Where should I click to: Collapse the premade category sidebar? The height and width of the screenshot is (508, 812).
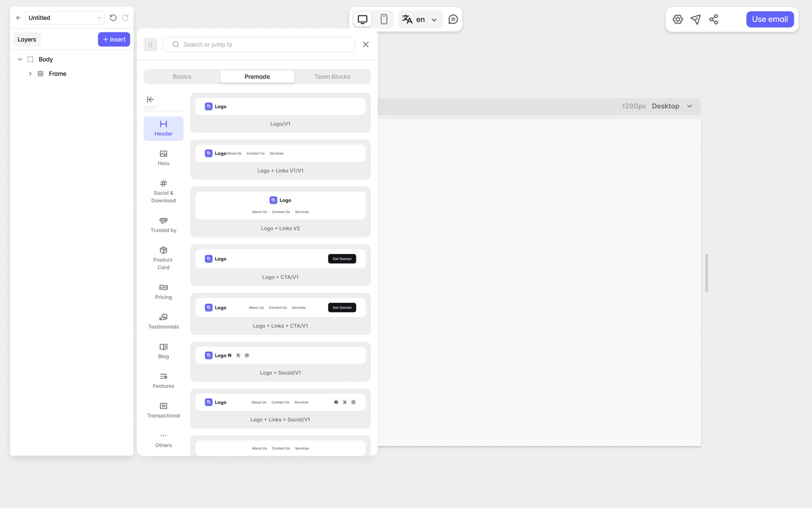[x=150, y=100]
